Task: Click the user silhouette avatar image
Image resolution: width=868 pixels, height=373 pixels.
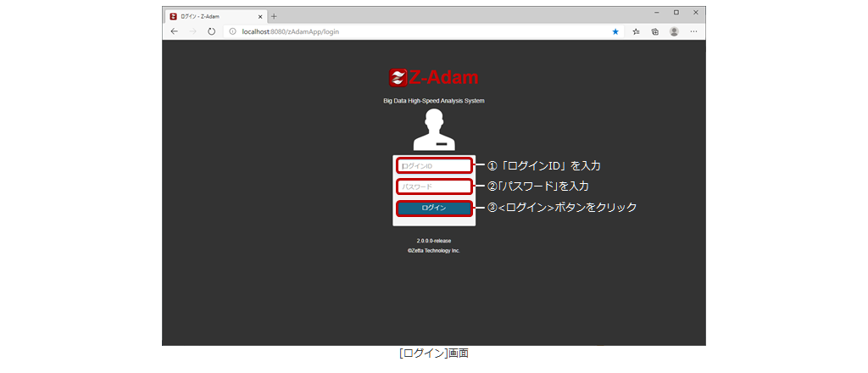Action: pos(434,130)
